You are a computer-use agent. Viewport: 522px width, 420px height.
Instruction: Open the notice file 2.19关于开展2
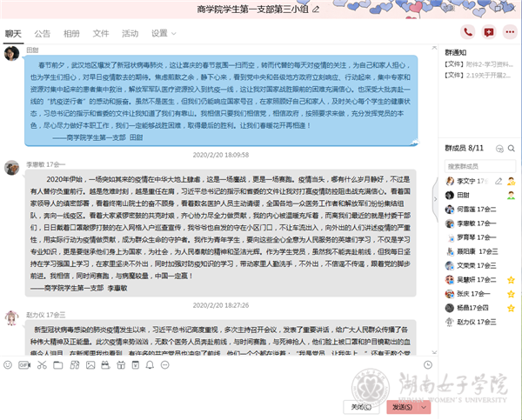tap(478, 75)
